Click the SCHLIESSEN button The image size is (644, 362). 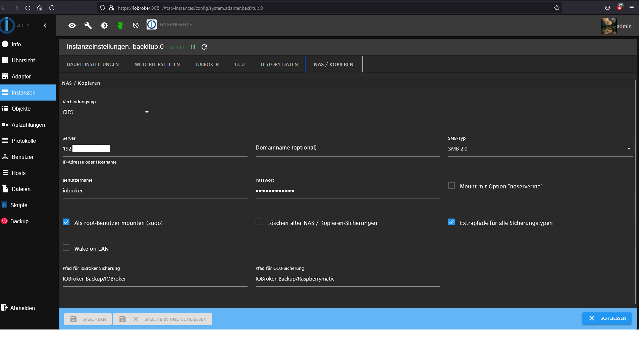point(607,318)
